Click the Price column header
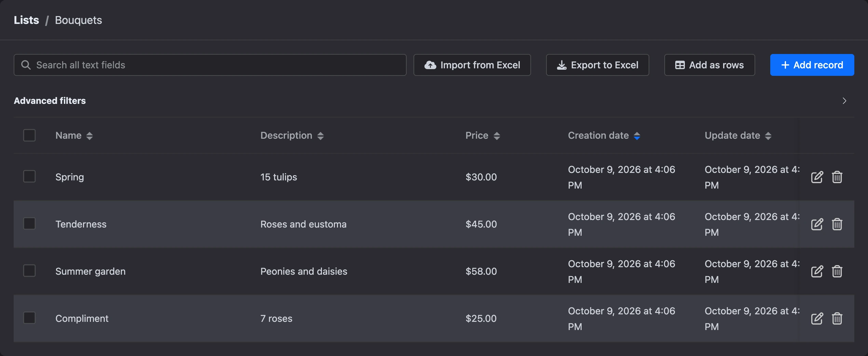The width and height of the screenshot is (868, 356). click(477, 136)
